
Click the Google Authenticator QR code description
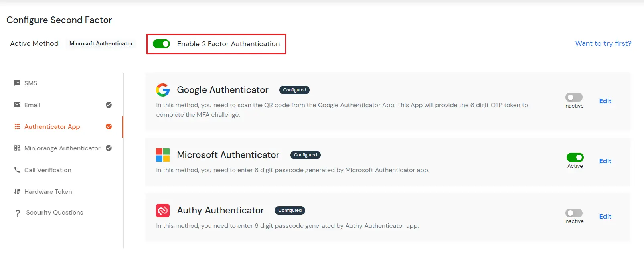[342, 110]
